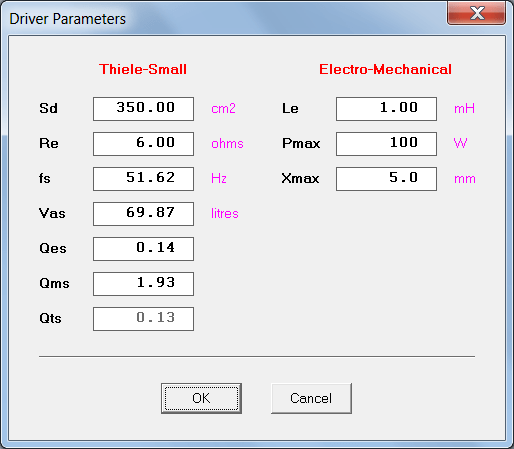
Task: Confirm with the OK button
Action: (x=201, y=398)
